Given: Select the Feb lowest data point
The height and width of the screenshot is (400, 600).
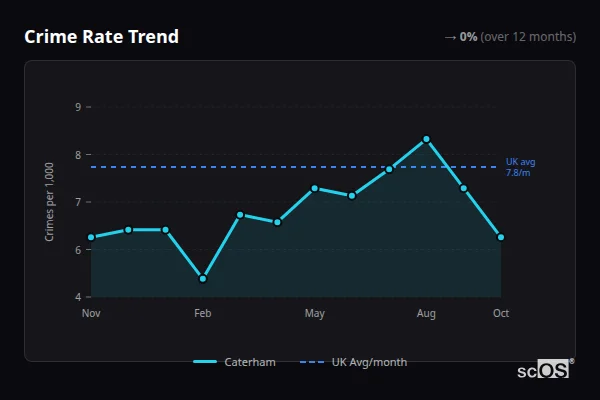Looking at the screenshot, I should coord(203,279).
